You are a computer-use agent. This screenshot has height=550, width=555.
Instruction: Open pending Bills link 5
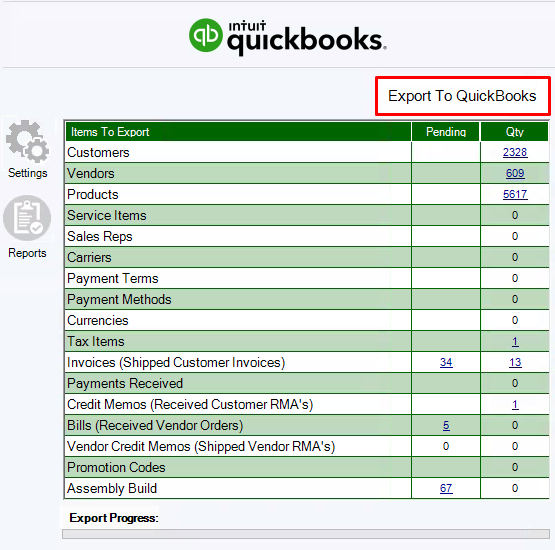click(x=446, y=425)
